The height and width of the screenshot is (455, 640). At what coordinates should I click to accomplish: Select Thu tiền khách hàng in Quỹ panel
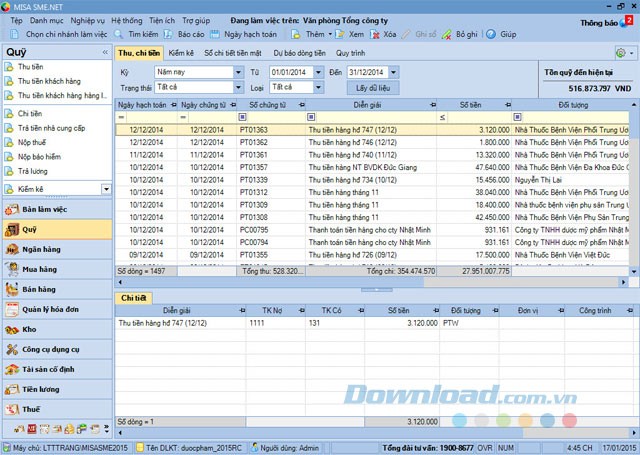[48, 81]
